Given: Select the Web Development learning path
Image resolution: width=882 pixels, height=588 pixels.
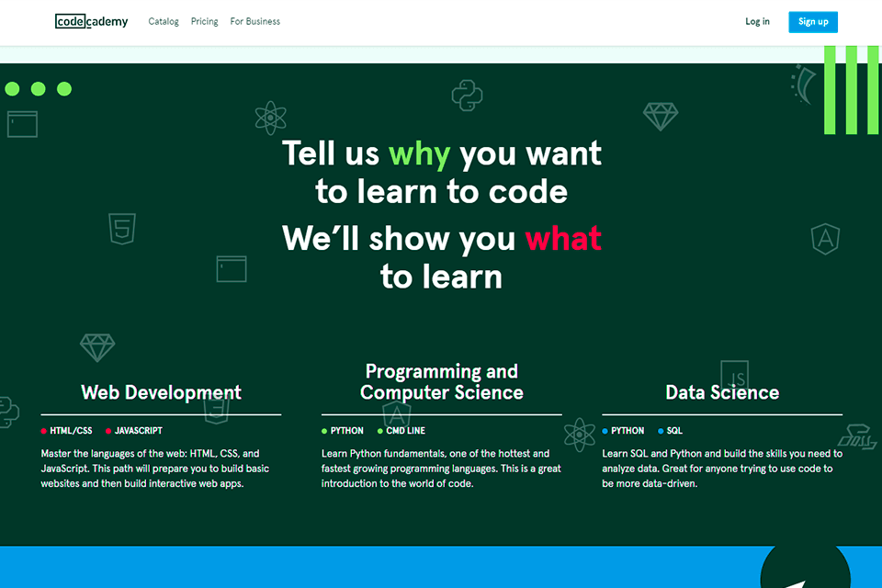Looking at the screenshot, I should (162, 392).
